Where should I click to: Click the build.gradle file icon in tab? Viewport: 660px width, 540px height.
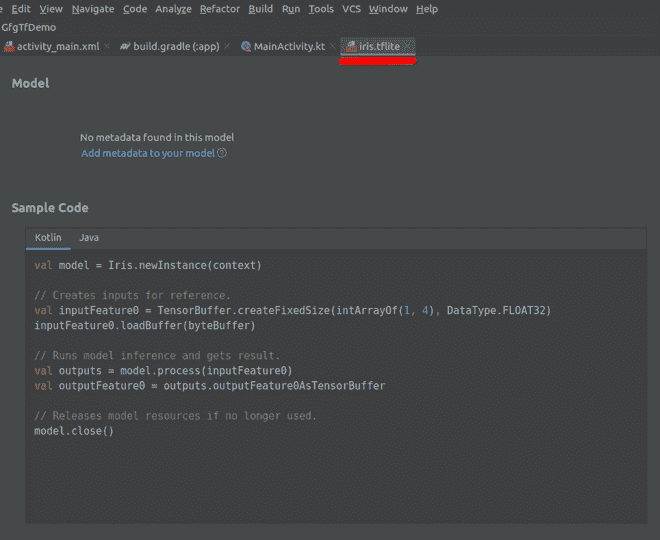point(125,47)
